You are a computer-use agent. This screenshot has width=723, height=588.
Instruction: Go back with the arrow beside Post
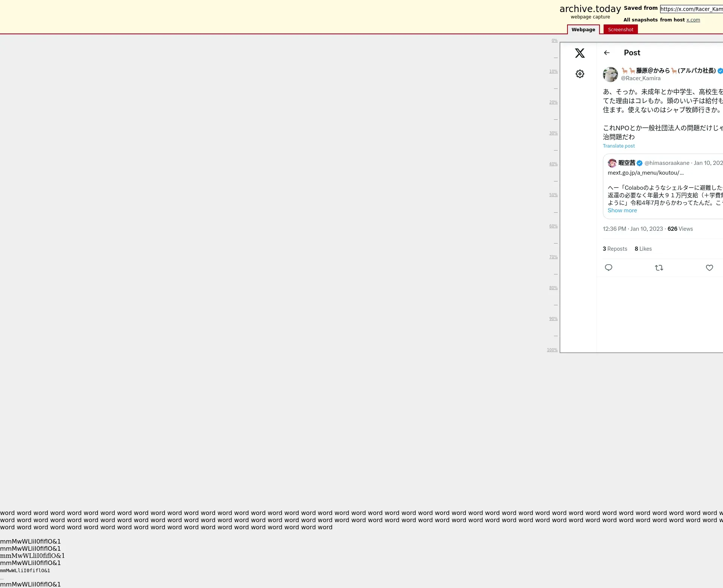pos(607,53)
